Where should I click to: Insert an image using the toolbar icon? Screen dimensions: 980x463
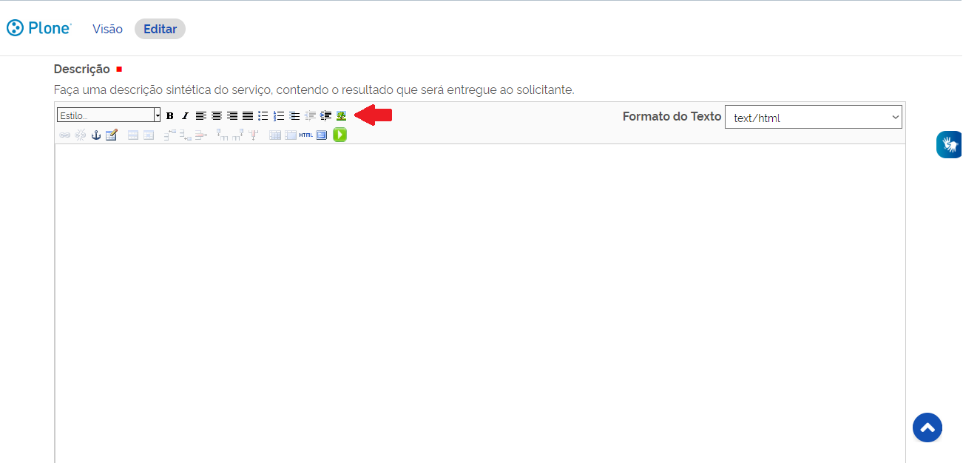pyautogui.click(x=340, y=115)
